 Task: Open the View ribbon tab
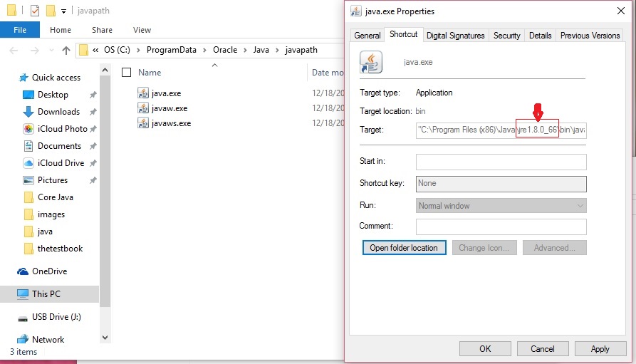[142, 30]
